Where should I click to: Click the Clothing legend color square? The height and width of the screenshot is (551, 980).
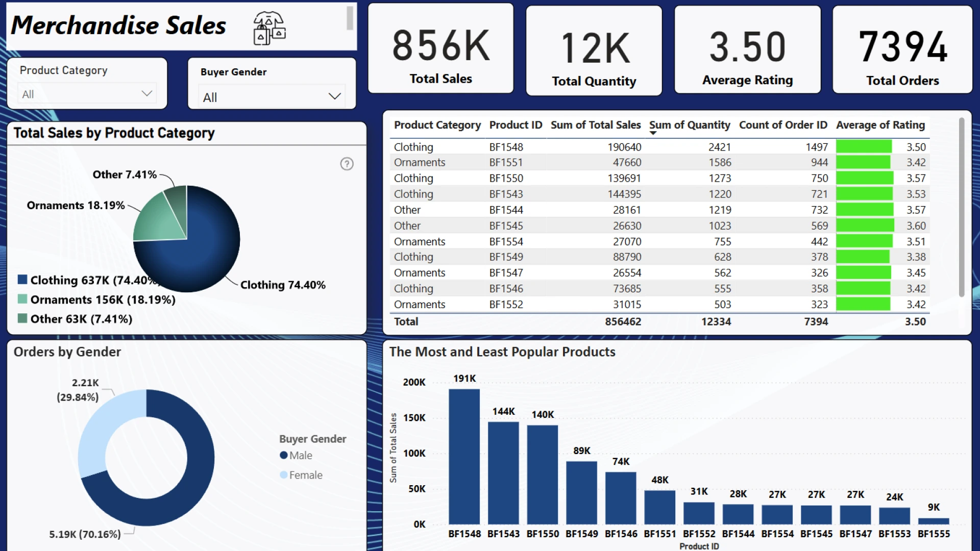point(22,280)
